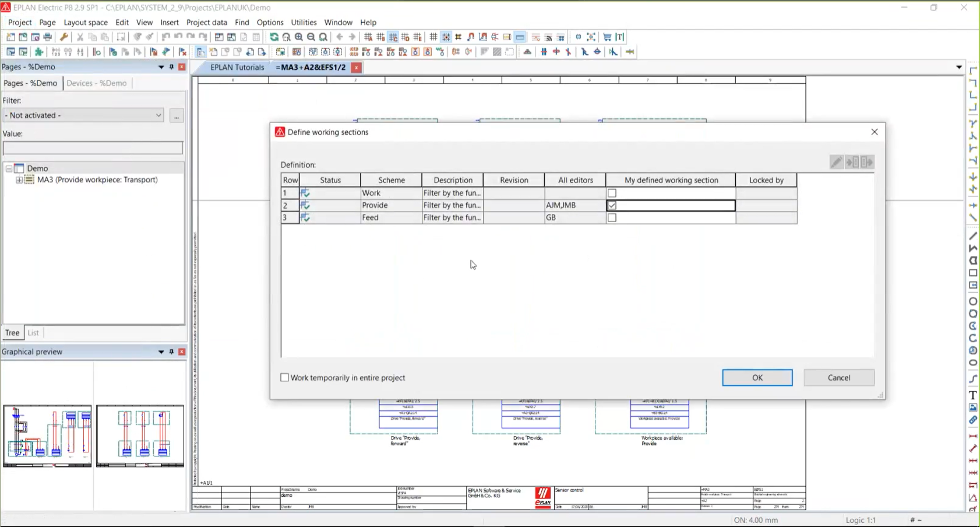Viewport: 980px width, 527px height.
Task: Click the Print icon in the toolbar
Action: click(48, 37)
